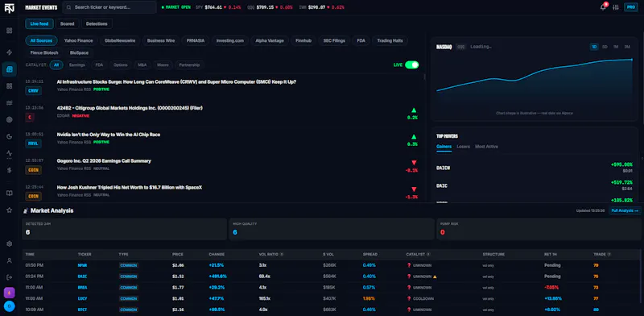Click the QQQ symbol chip beside NASDAQ
Viewport: 644px width, 316px height.
(460, 47)
